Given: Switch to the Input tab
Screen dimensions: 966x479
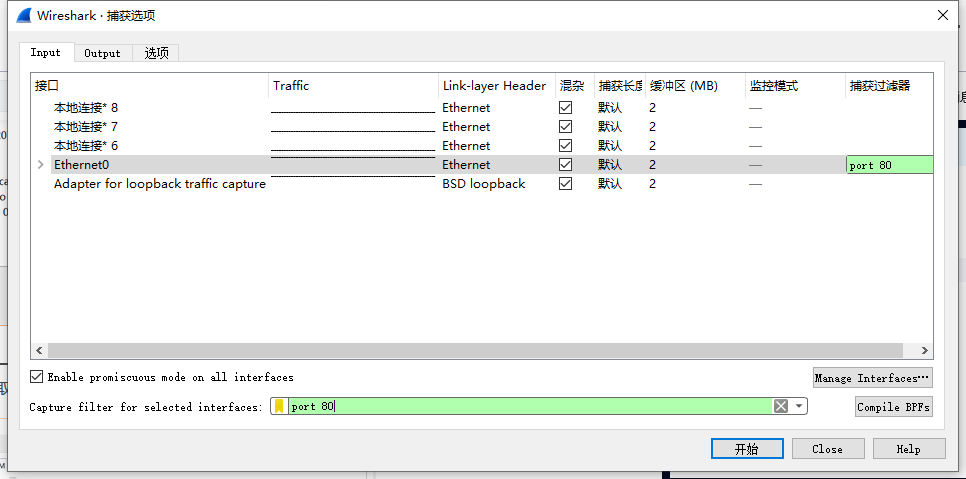Looking at the screenshot, I should click(x=46, y=53).
